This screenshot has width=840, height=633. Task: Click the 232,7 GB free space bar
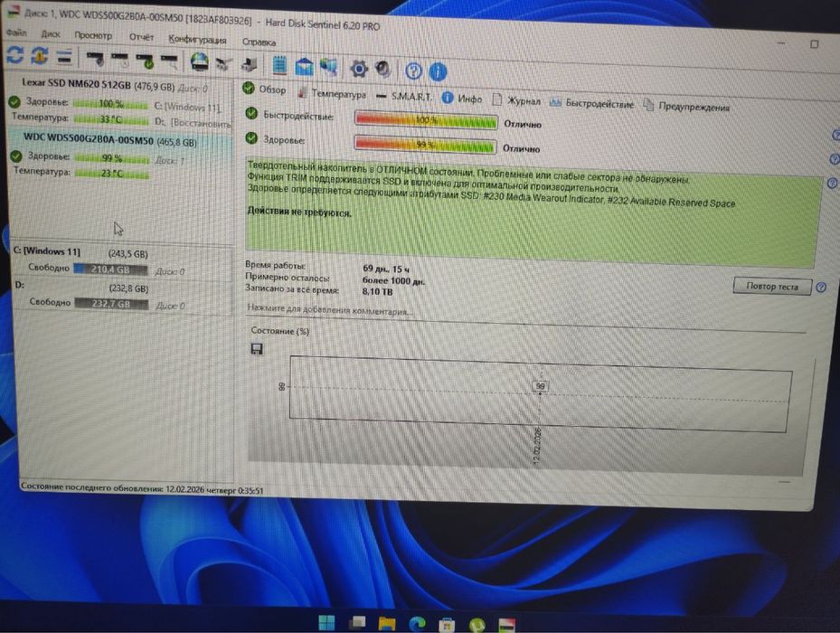[111, 304]
